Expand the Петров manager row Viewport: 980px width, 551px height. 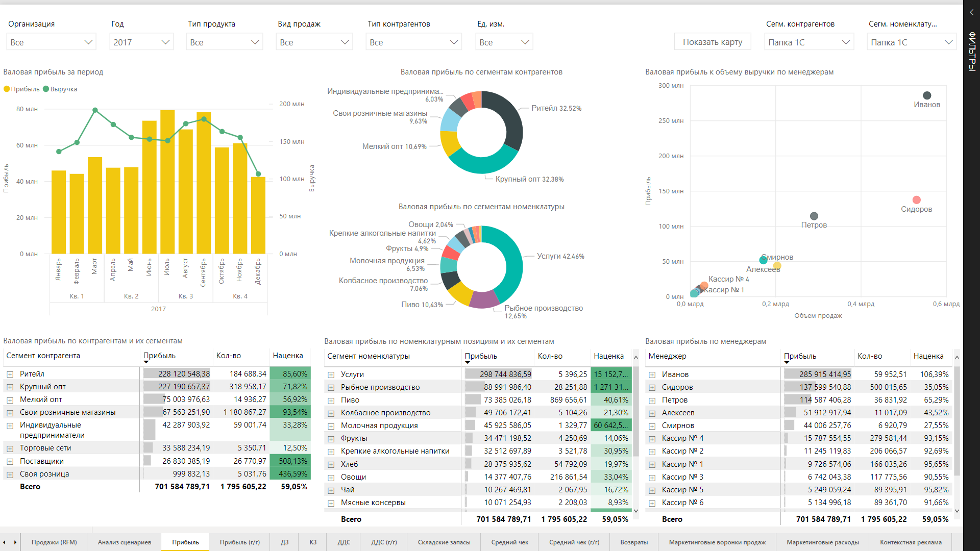click(x=652, y=400)
